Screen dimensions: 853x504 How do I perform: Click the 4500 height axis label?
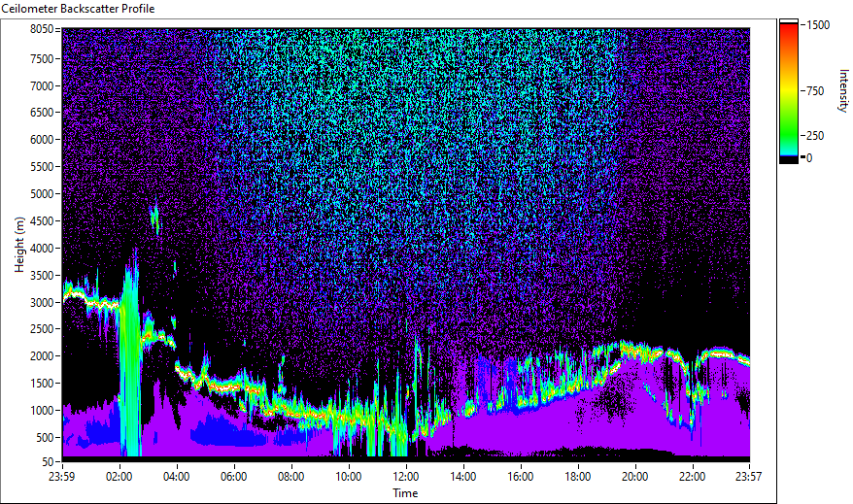coord(42,221)
